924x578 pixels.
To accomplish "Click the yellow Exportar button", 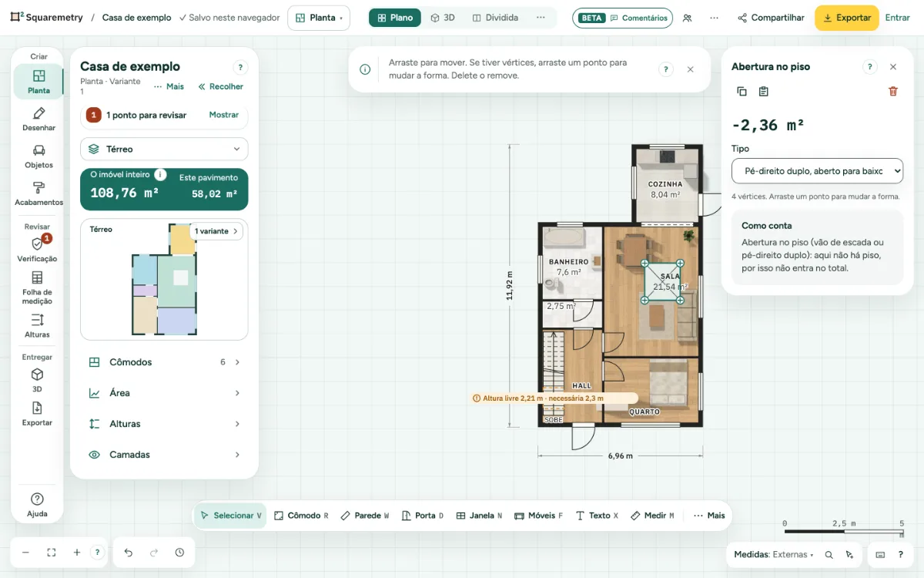I will [846, 18].
